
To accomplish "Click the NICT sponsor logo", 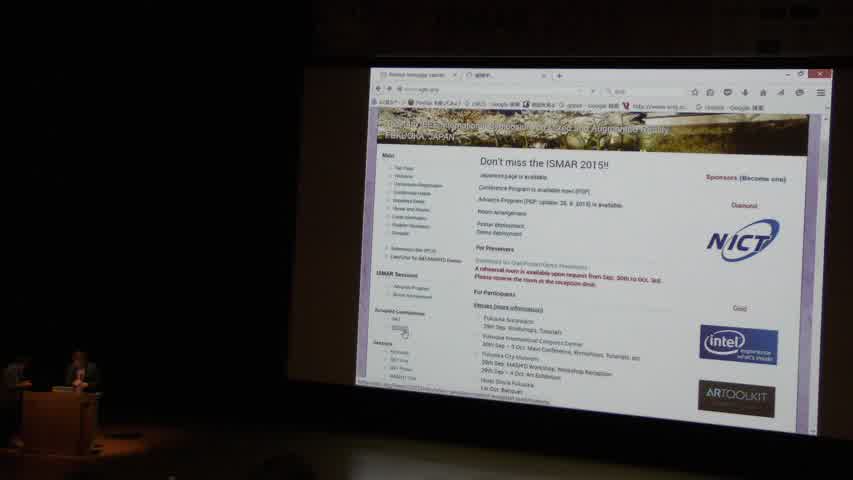I will coord(743,240).
